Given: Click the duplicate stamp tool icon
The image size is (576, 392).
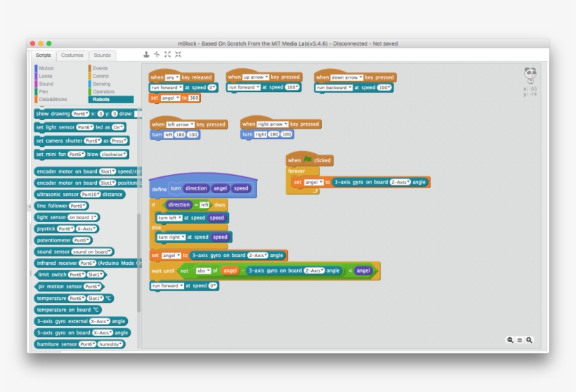Looking at the screenshot, I should click(146, 54).
